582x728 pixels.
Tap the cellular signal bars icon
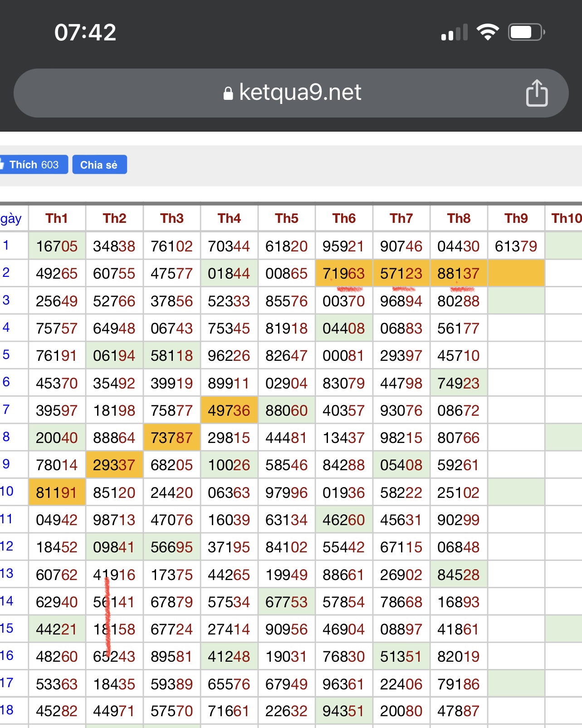point(454,33)
